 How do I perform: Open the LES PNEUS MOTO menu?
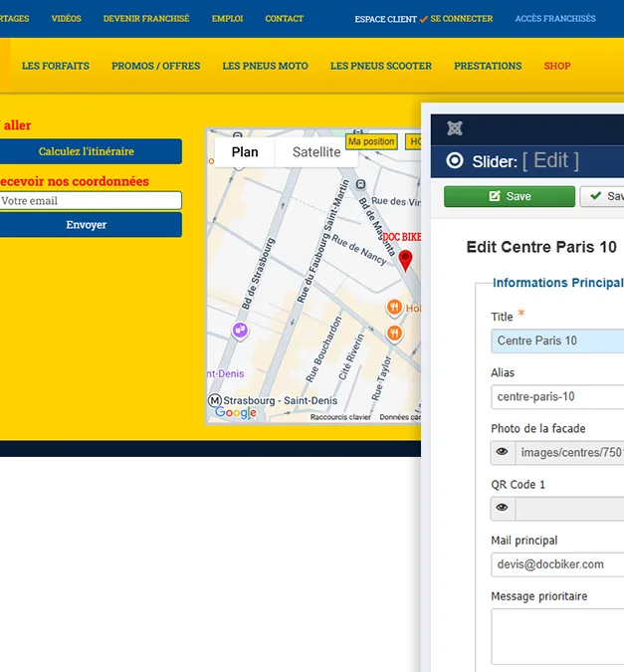point(265,66)
